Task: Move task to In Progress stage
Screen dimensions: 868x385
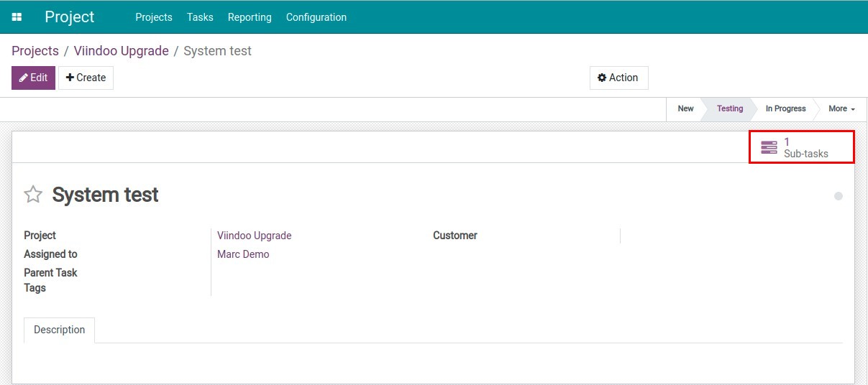Action: 785,108
